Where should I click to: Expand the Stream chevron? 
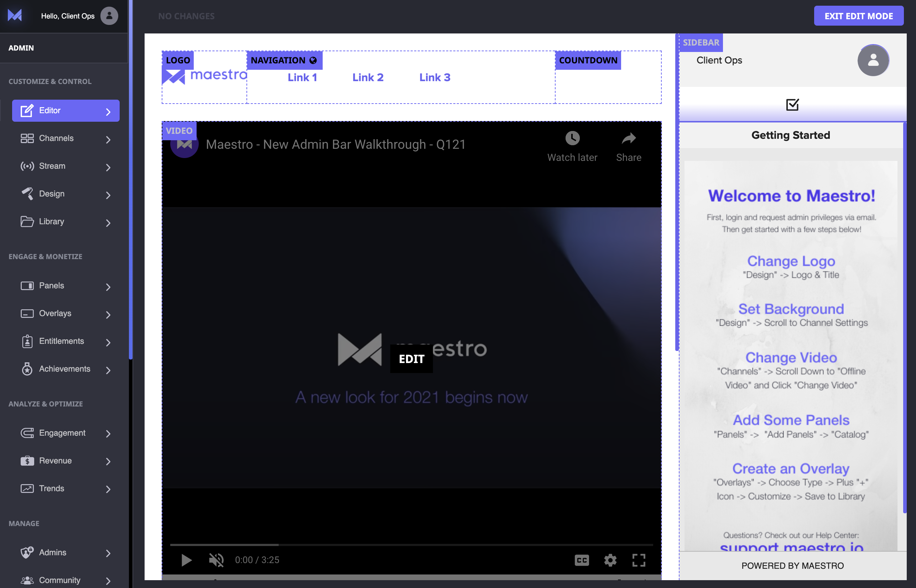108,167
